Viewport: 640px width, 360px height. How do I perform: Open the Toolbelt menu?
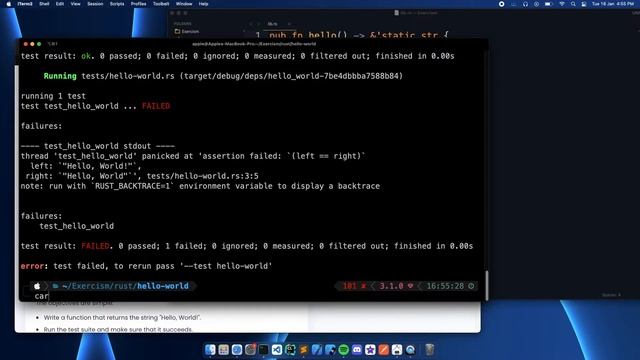161,4
